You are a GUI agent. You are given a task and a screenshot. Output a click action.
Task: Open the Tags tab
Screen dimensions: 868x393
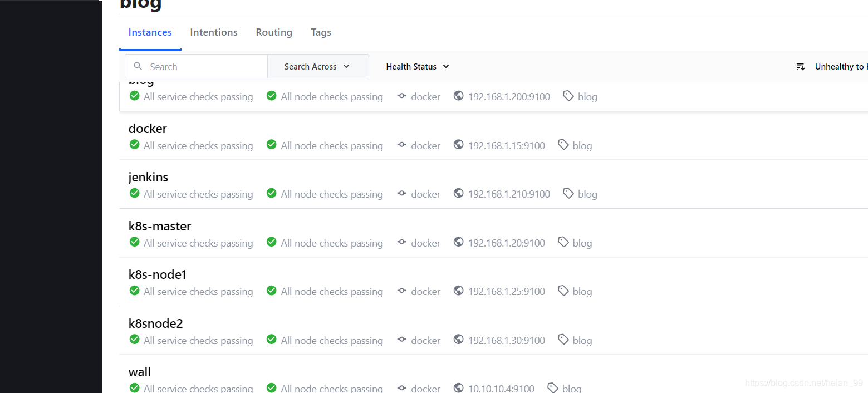(321, 32)
